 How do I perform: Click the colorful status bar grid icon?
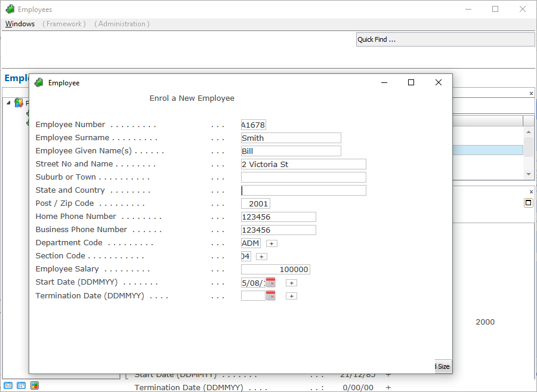[34, 385]
